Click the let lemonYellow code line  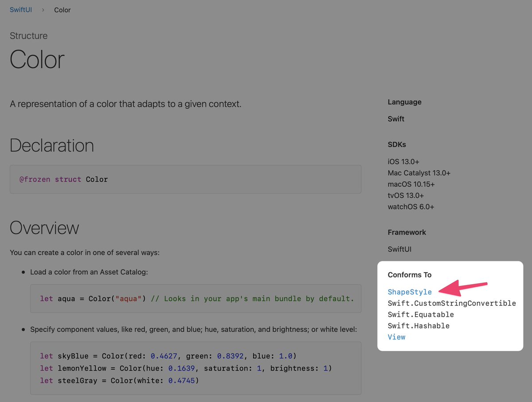(x=186, y=368)
